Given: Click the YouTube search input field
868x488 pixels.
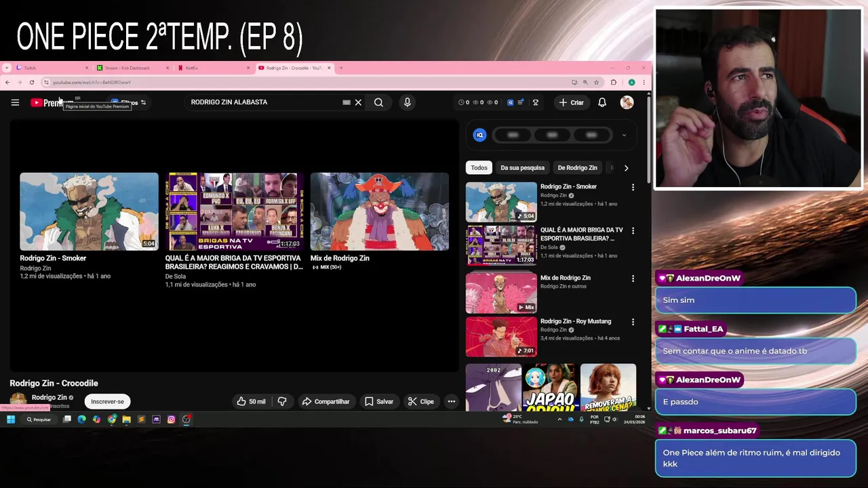Looking at the screenshot, I should (264, 102).
